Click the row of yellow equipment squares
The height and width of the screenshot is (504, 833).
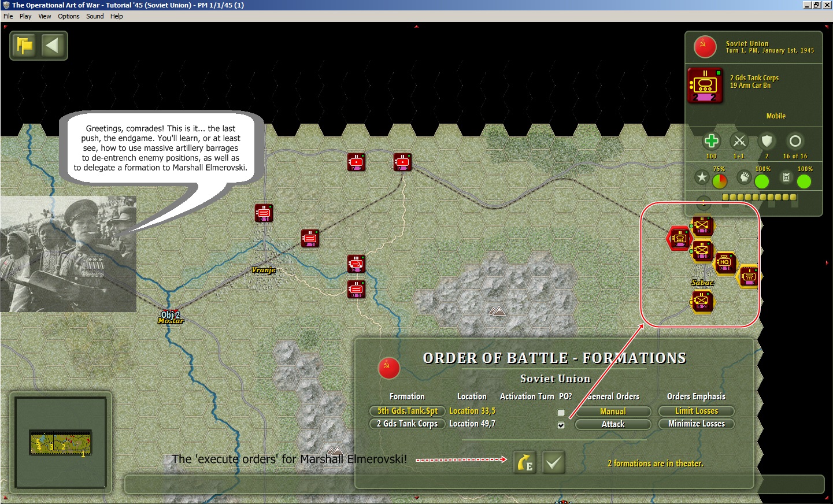coord(760,197)
